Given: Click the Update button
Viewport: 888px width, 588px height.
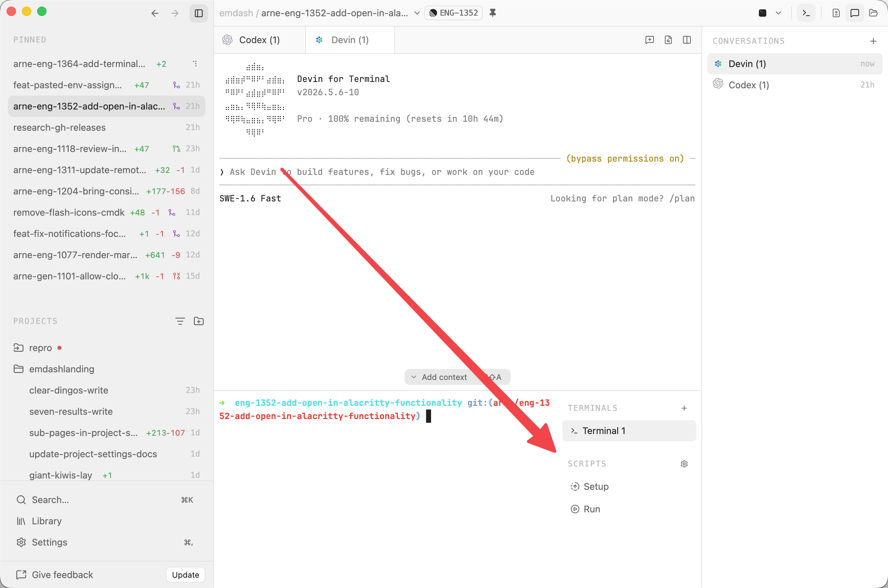Looking at the screenshot, I should pos(185,575).
